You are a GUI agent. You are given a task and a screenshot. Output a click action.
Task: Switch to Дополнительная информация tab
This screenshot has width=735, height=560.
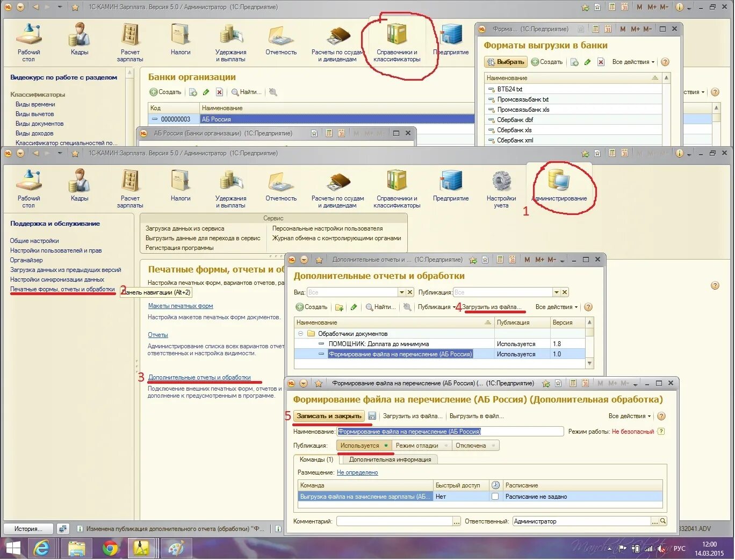pyautogui.click(x=390, y=460)
